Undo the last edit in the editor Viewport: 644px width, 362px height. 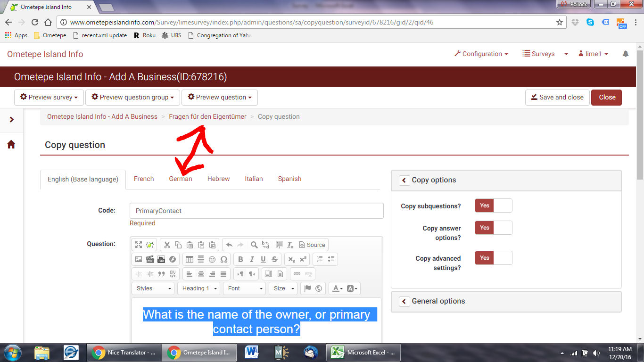pyautogui.click(x=229, y=245)
